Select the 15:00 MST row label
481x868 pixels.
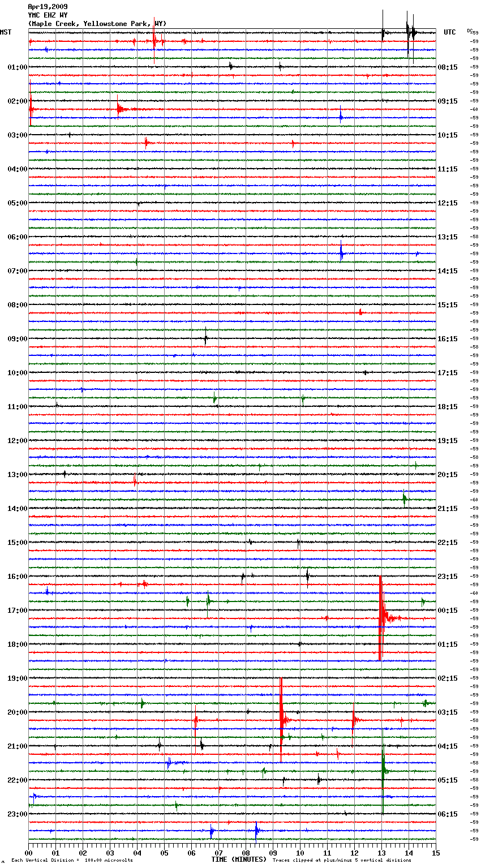tap(18, 543)
